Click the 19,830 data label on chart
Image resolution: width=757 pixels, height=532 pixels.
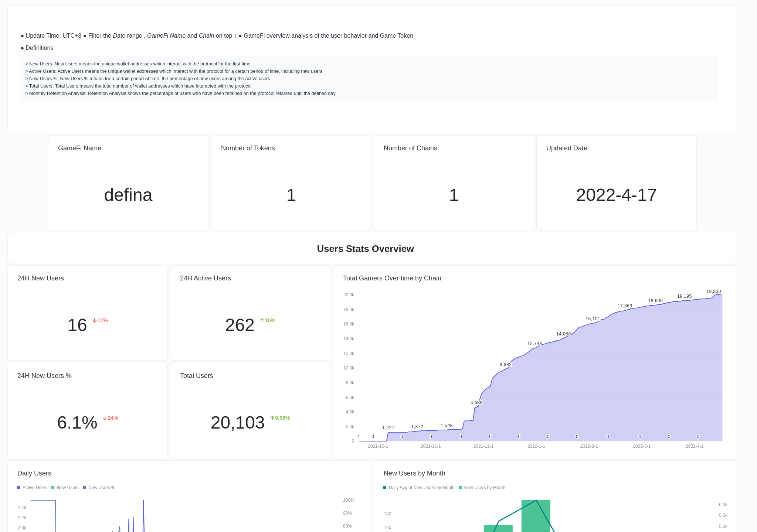713,291
